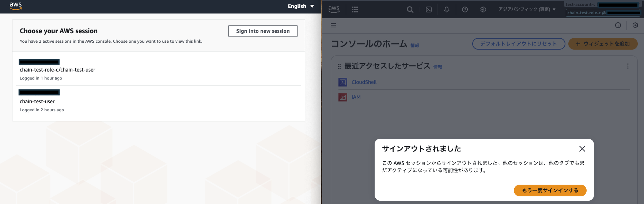Click the 情報 link next to コンソールのホーム
The width and height of the screenshot is (644, 204).
pyautogui.click(x=415, y=46)
